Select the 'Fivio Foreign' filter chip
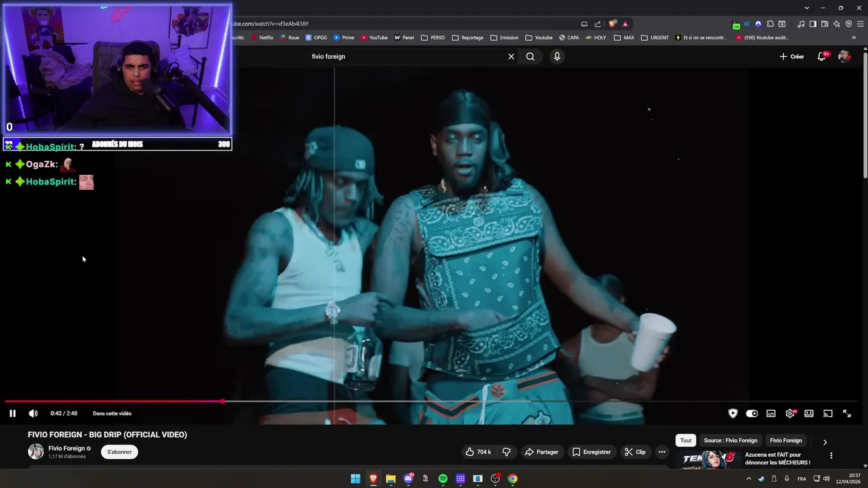 [785, 441]
